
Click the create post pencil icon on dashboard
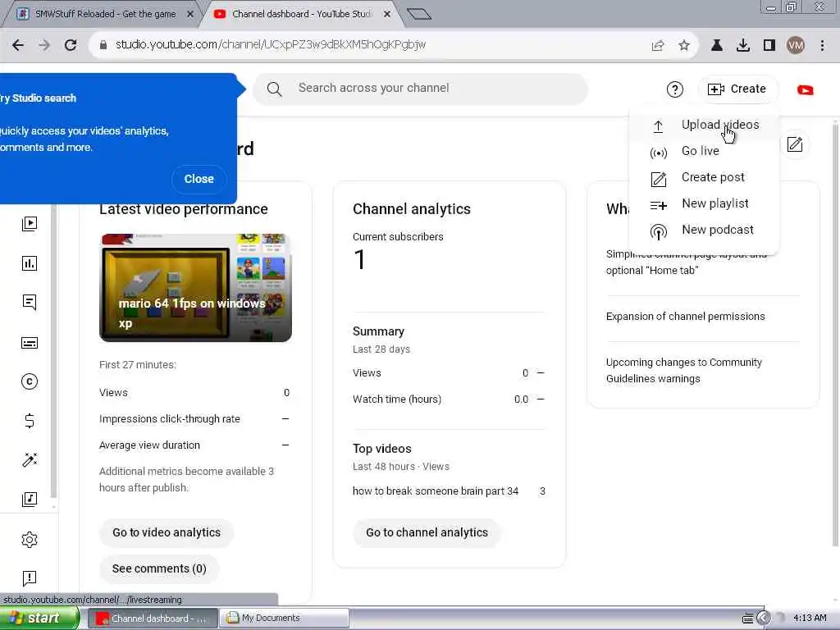[795, 144]
